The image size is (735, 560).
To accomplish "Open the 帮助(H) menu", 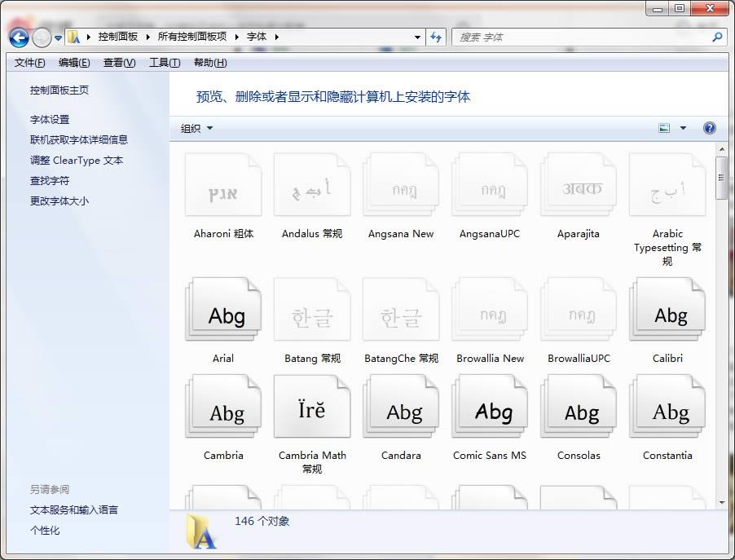I will [210, 63].
